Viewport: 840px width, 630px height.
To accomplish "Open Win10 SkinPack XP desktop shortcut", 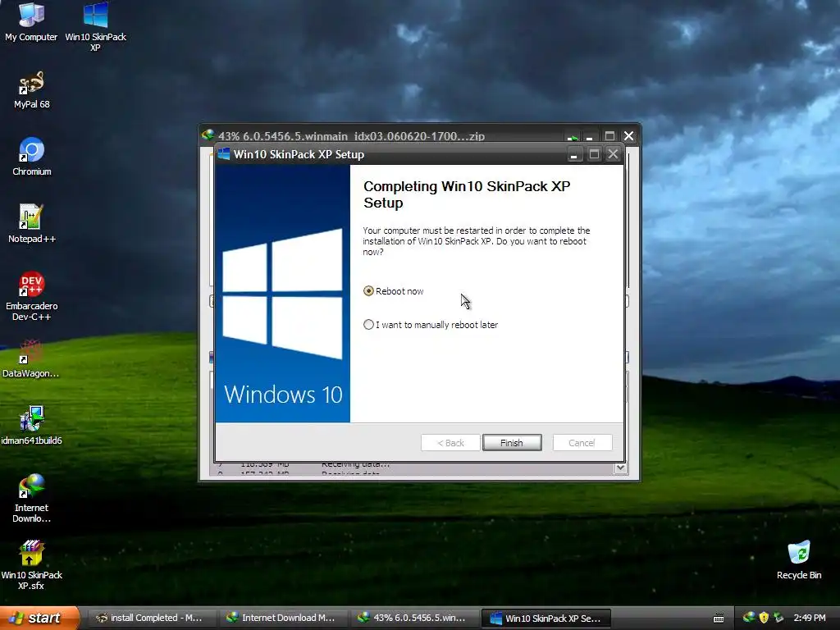I will [95, 27].
